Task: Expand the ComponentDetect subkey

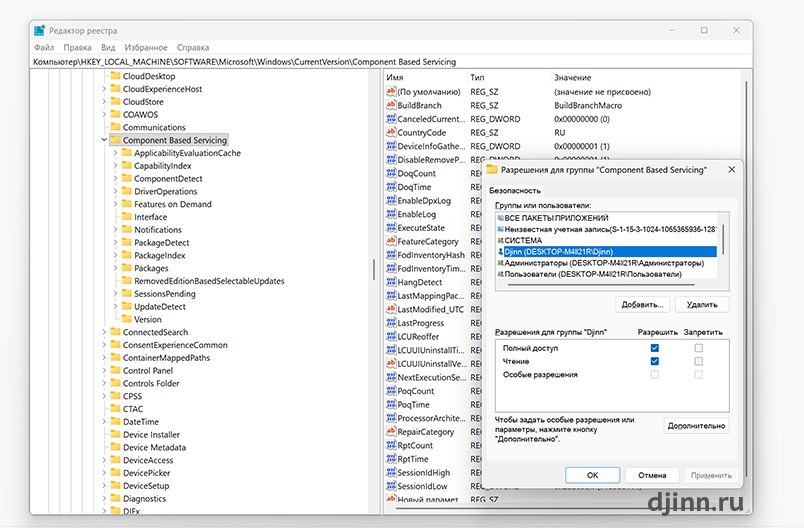Action: pyautogui.click(x=115, y=178)
